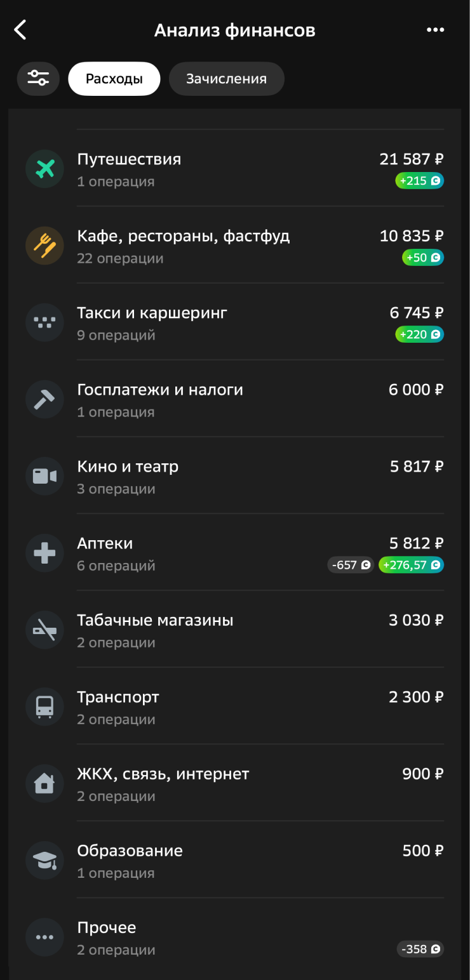
Task: Tap the bus Transport icon
Action: (x=44, y=706)
